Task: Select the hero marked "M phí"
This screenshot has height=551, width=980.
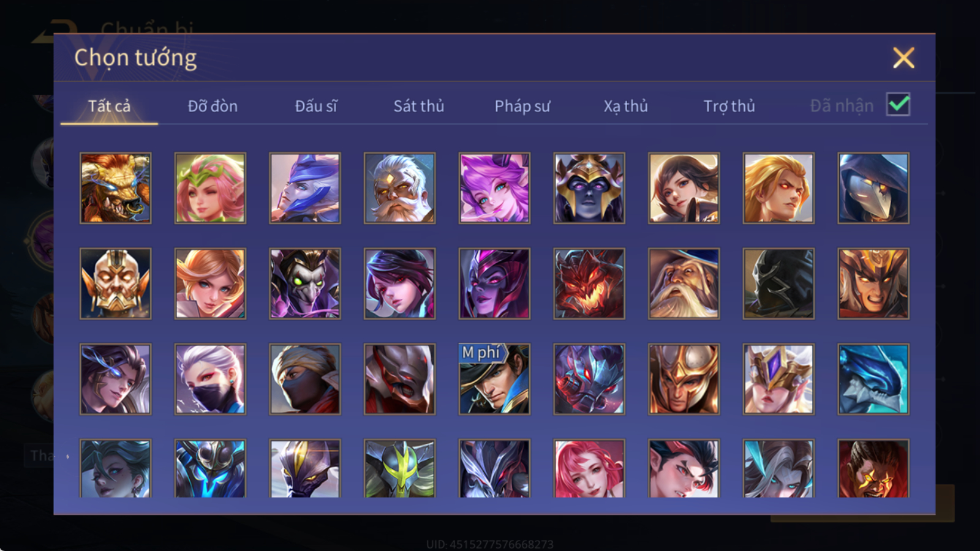Action: click(494, 379)
